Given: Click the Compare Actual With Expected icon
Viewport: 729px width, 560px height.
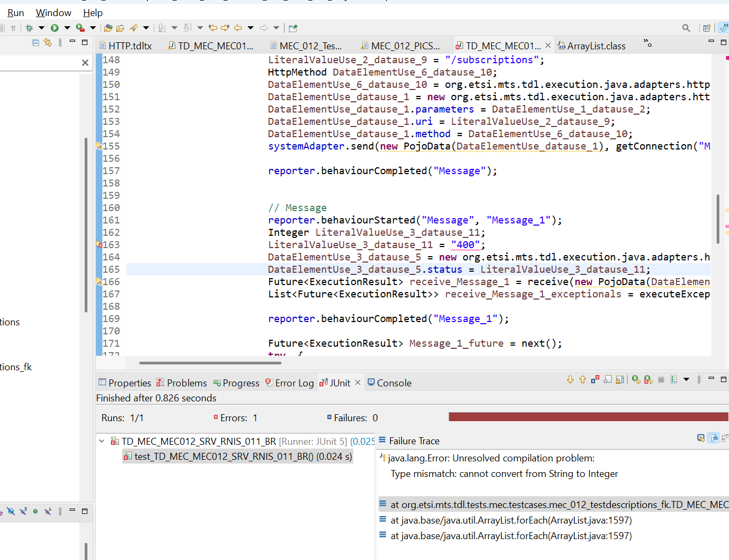Looking at the screenshot, I should [725, 438].
